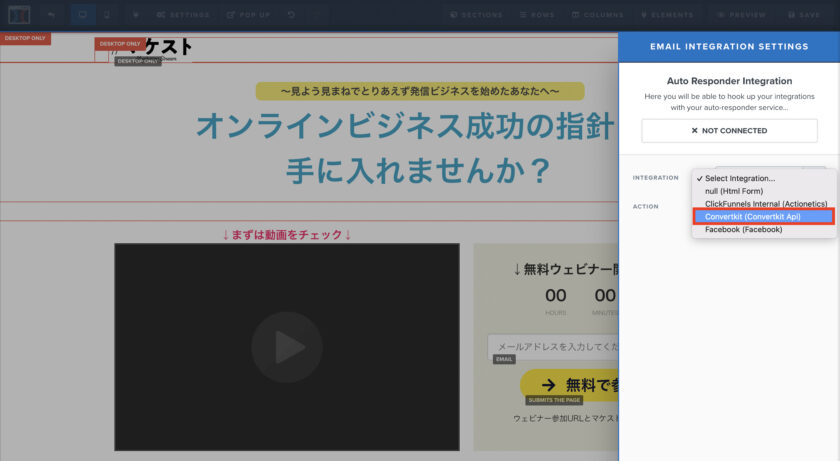Click the undo icon in toolbar
The image size is (840, 461).
coord(291,14)
